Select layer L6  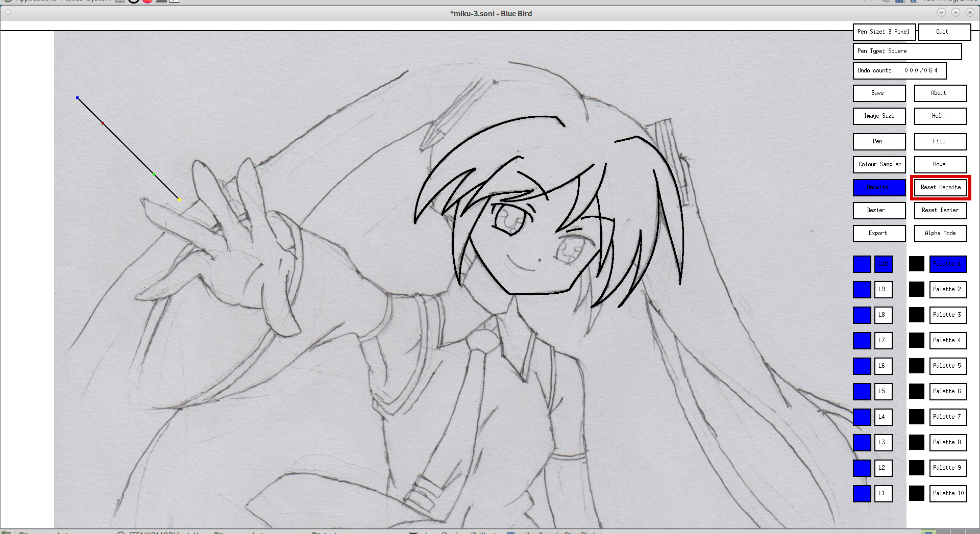point(883,366)
